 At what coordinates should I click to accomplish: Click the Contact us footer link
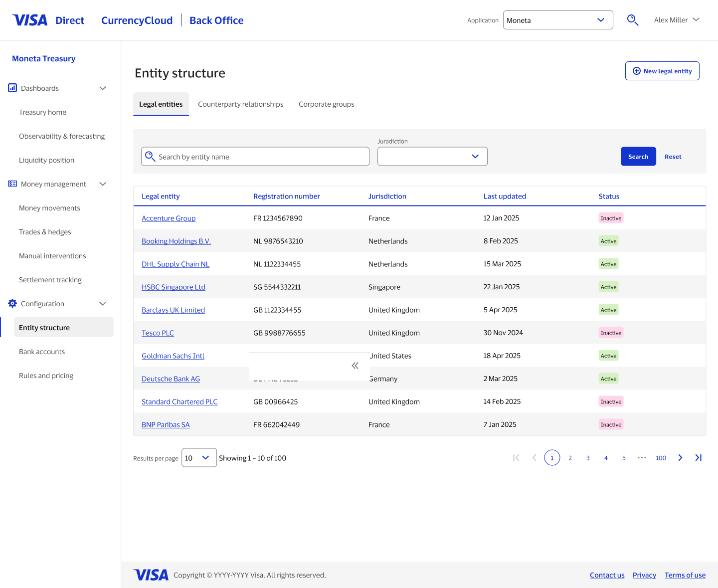pos(607,575)
